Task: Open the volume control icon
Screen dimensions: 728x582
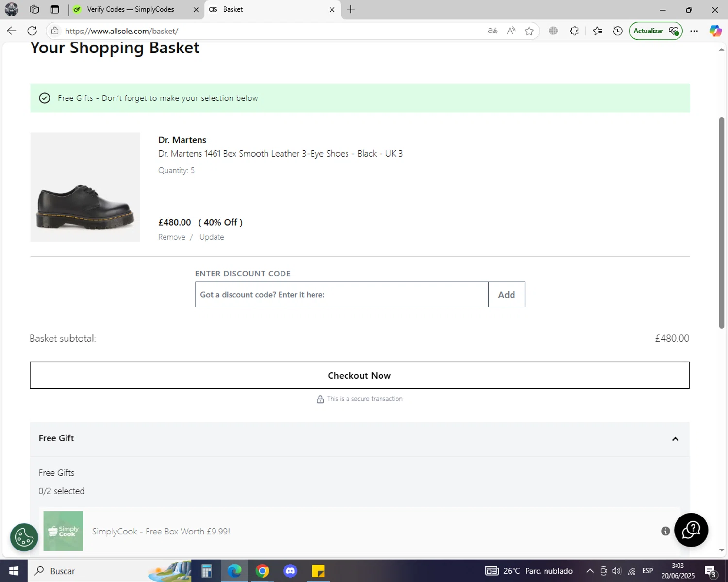Action: [617, 571]
